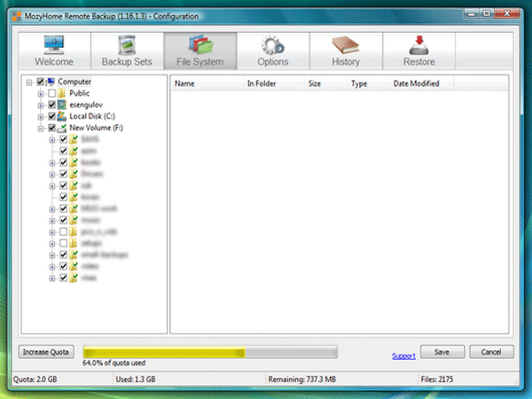Click the Increase Quota button

46,352
